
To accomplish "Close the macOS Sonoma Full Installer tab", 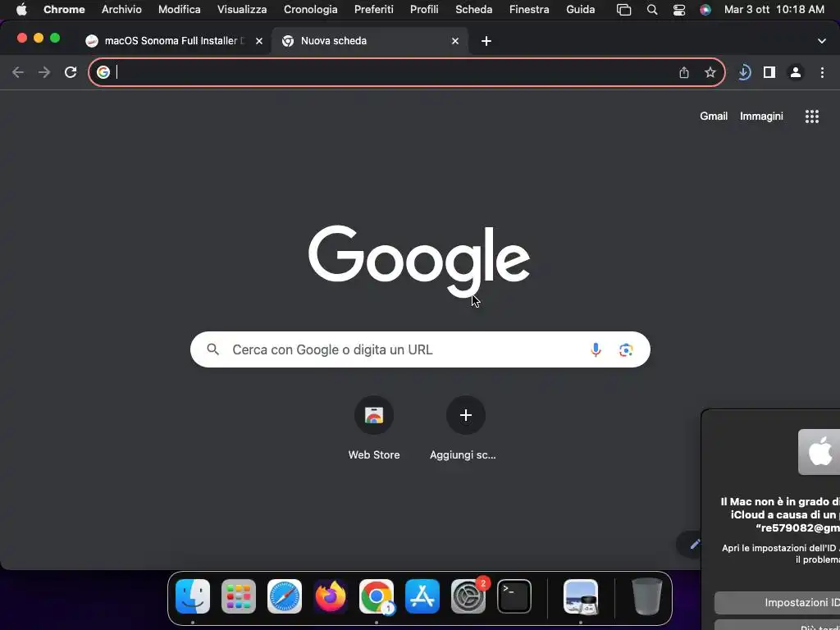I will pyautogui.click(x=258, y=41).
